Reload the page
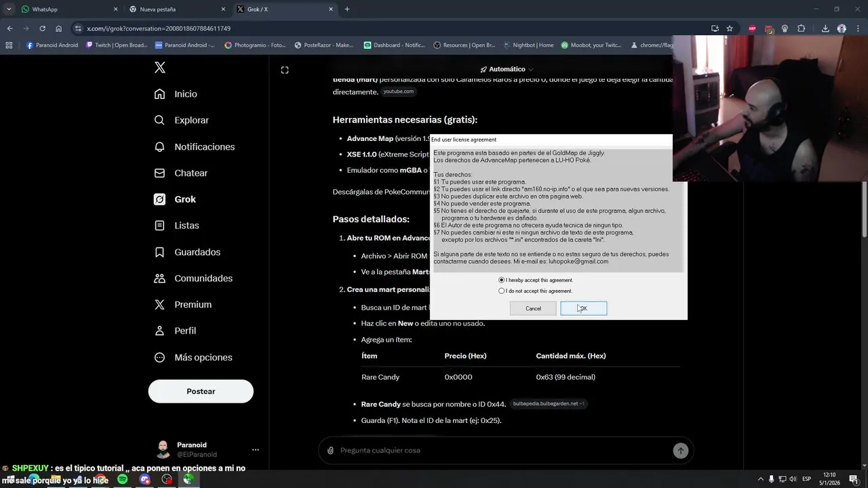The width and height of the screenshot is (868, 488). pos(42,28)
